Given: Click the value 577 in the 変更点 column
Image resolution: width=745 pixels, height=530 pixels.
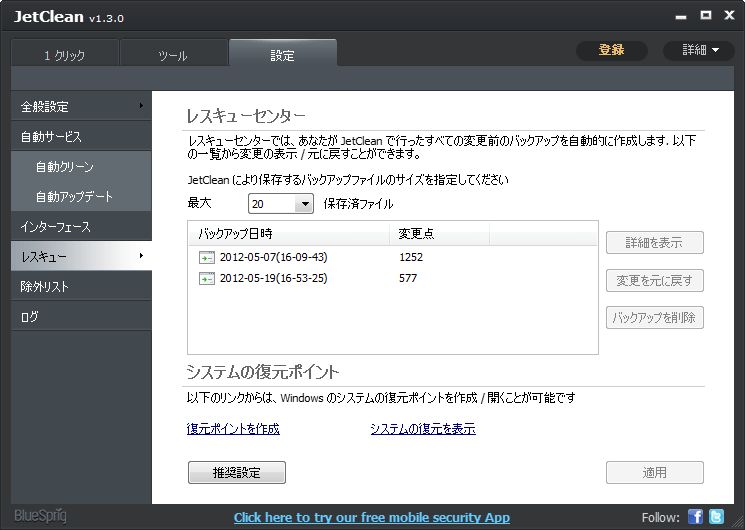Looking at the screenshot, I should [408, 278].
